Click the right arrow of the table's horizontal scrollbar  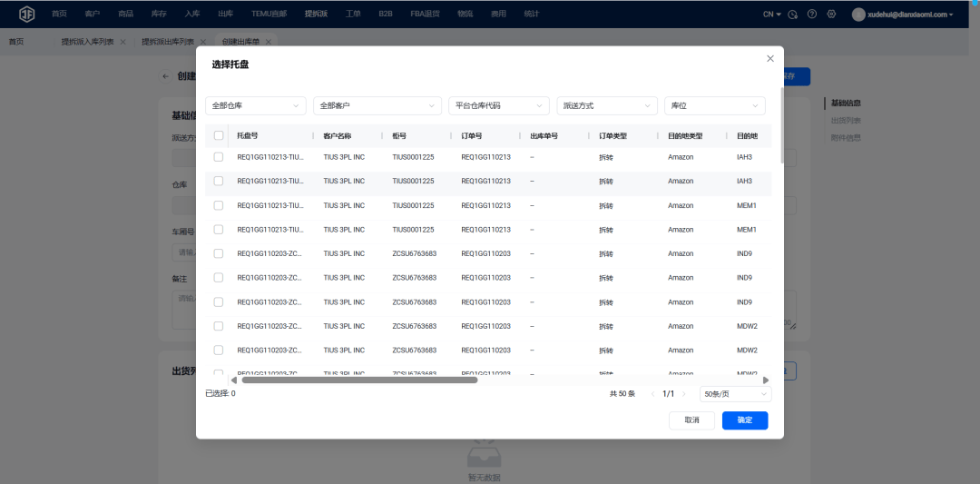tap(766, 380)
